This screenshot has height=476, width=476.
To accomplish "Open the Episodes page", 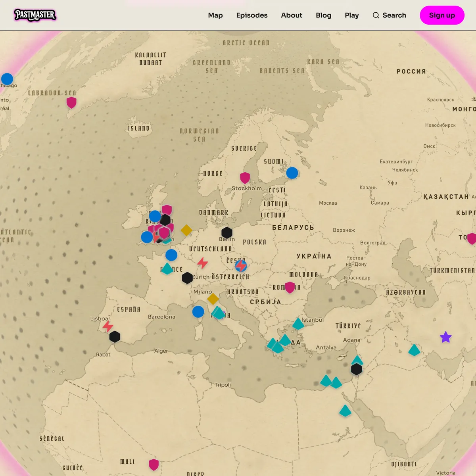I will [x=252, y=15].
